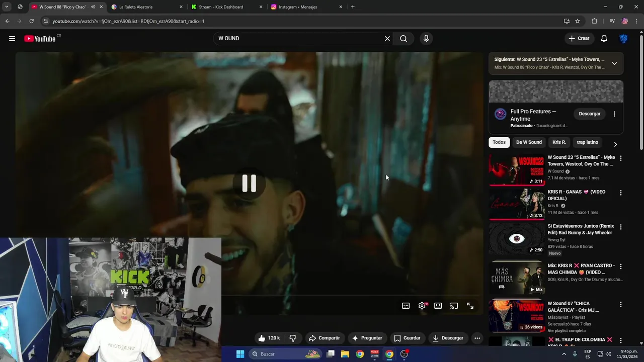
Task: Show more filter chips with the right arrow
Action: tap(615, 144)
